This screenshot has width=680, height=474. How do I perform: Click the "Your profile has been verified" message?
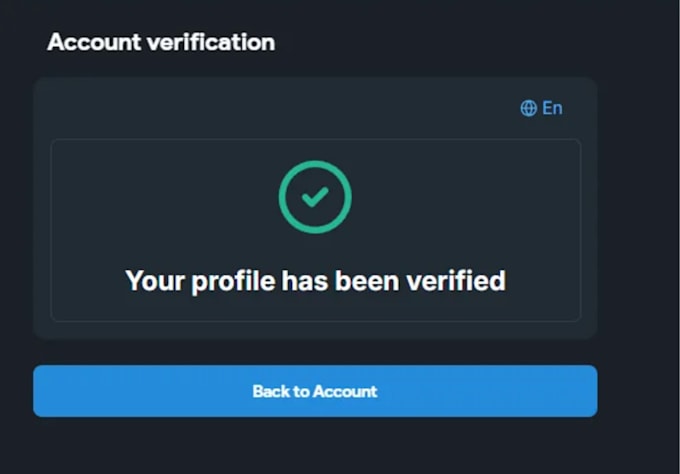click(315, 280)
